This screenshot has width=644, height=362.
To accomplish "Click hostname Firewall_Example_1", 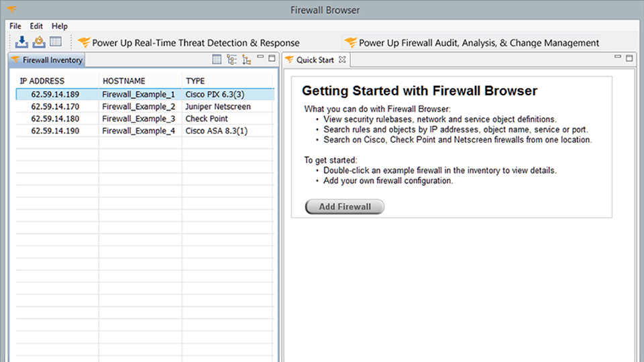I will [139, 95].
